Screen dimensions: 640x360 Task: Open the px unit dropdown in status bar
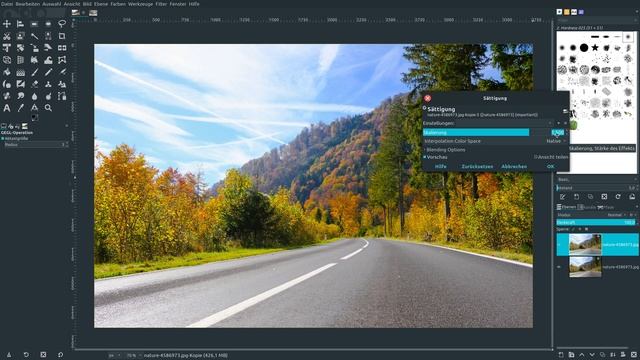click(114, 356)
